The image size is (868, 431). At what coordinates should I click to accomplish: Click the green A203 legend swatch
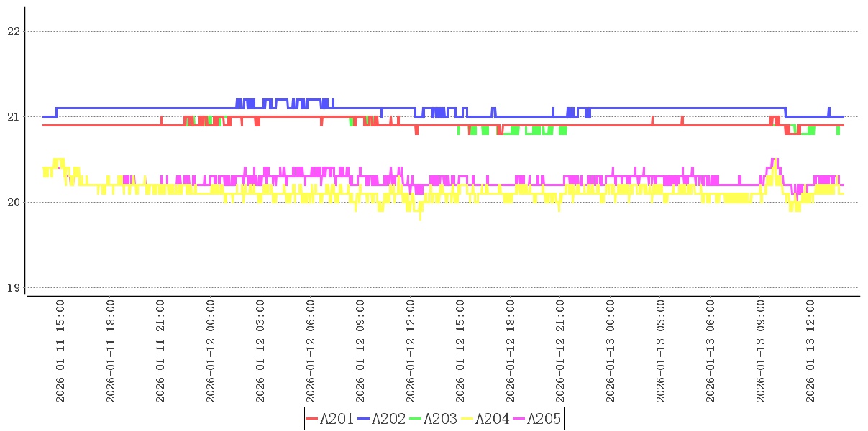(416, 419)
